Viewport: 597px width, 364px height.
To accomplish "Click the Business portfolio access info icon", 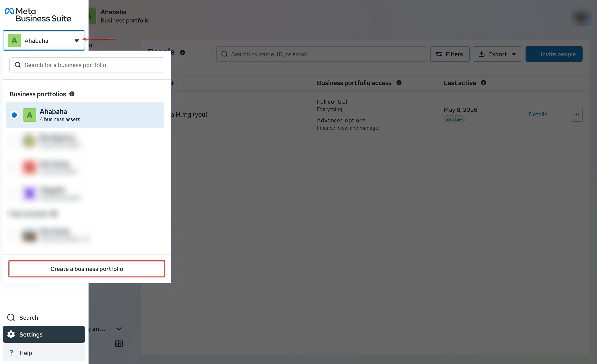I will point(399,83).
